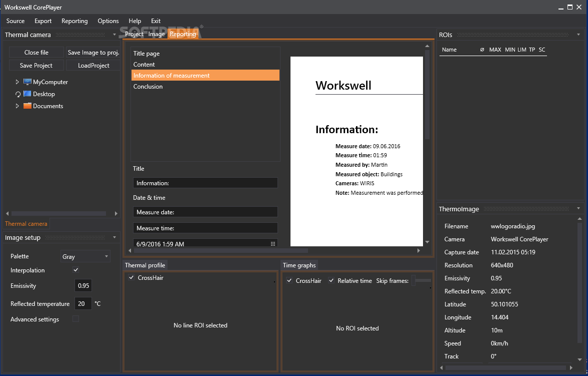Viewport: 588px width, 376px height.
Task: Open the Image setup panel dropdown arrow
Action: (114, 237)
